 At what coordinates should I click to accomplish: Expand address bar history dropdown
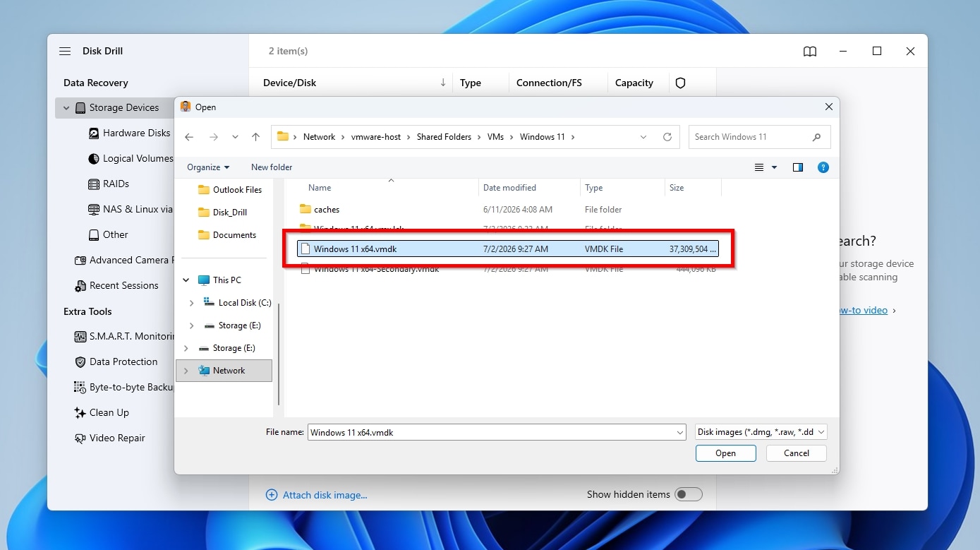click(x=643, y=137)
